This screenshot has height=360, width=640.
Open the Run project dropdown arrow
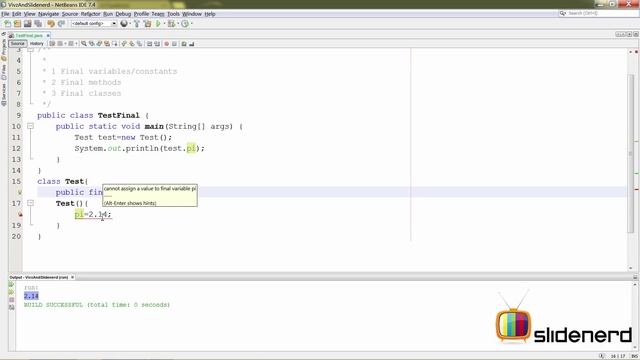tap(164, 24)
